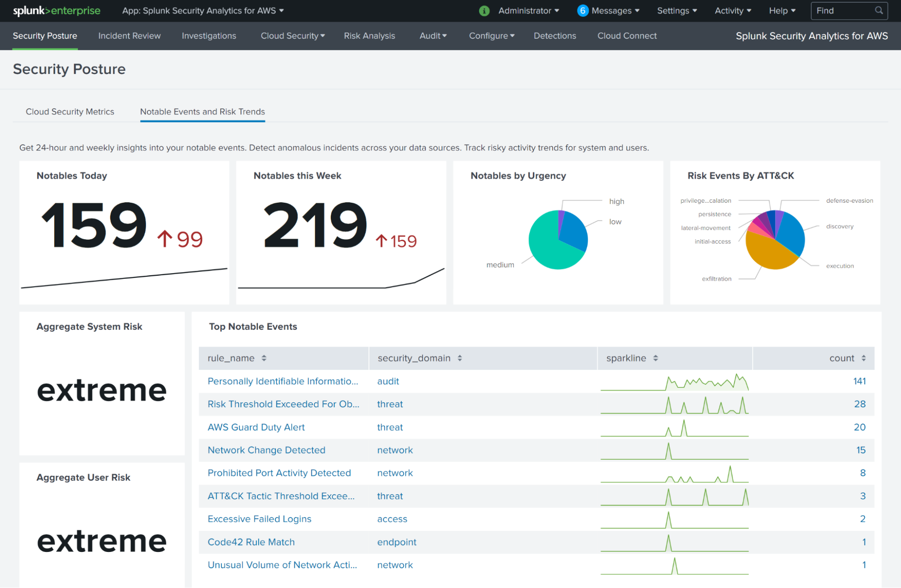This screenshot has height=588, width=901.
Task: Expand the Audit menu
Action: pos(433,36)
